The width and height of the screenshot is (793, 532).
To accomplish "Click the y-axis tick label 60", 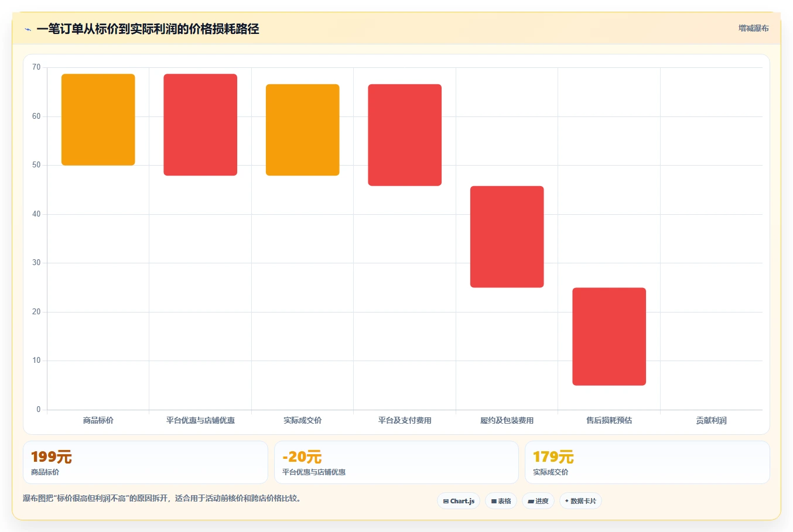I will (36, 116).
